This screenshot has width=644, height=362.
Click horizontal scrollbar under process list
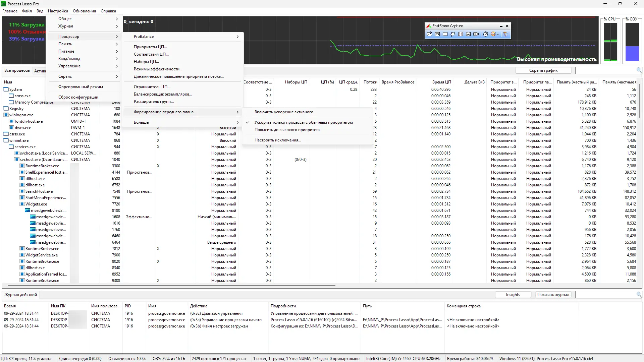171,286
